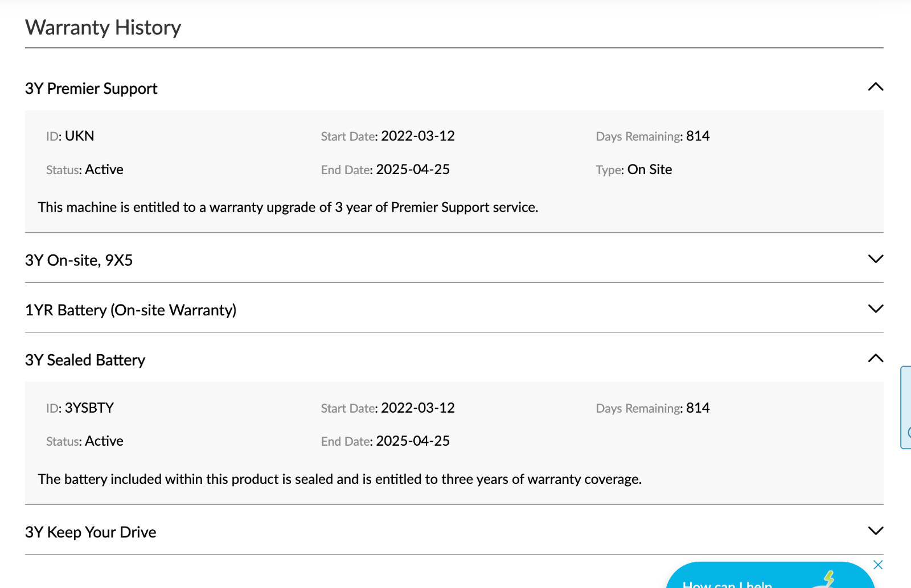The height and width of the screenshot is (588, 911).
Task: Click the Warranty History heading
Action: [103, 27]
